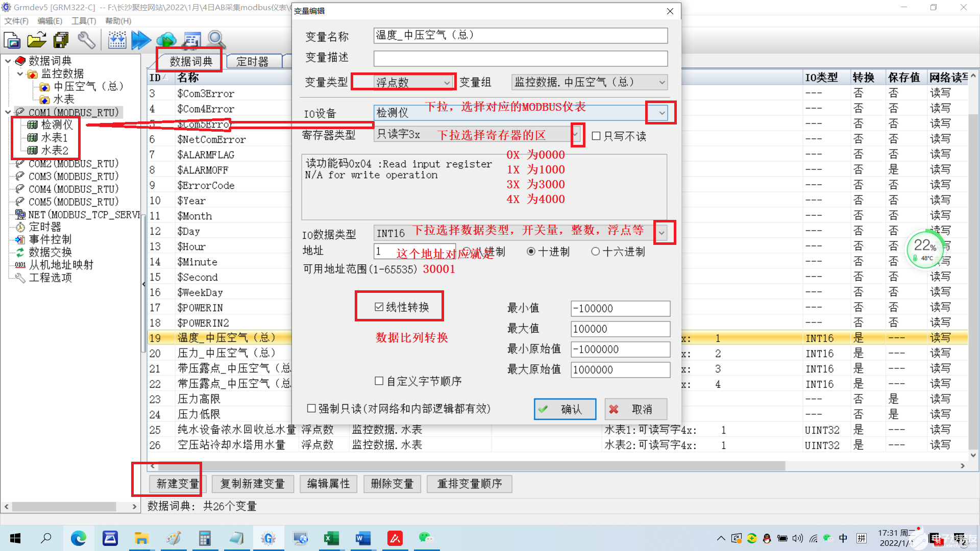This screenshot has width=980, height=551.
Task: Collapse the 数据词典 tree root
Action: pos(8,61)
